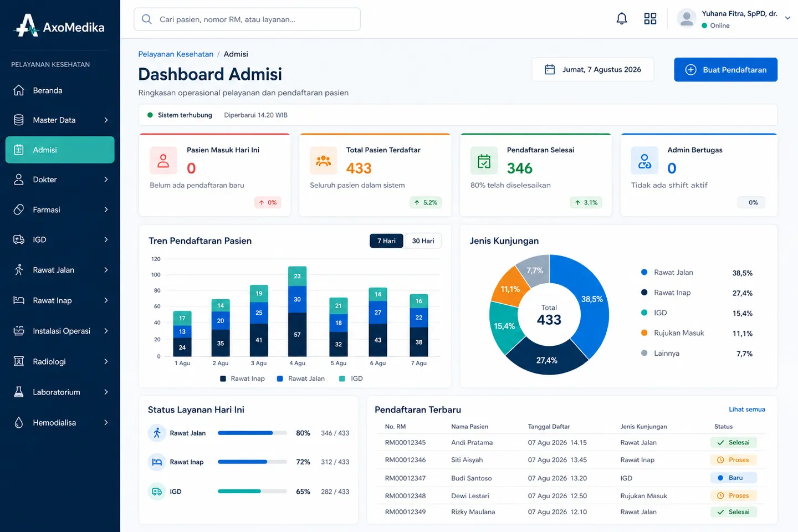This screenshot has height=532, width=798.
Task: Focus the patient search field
Action: [247, 19]
